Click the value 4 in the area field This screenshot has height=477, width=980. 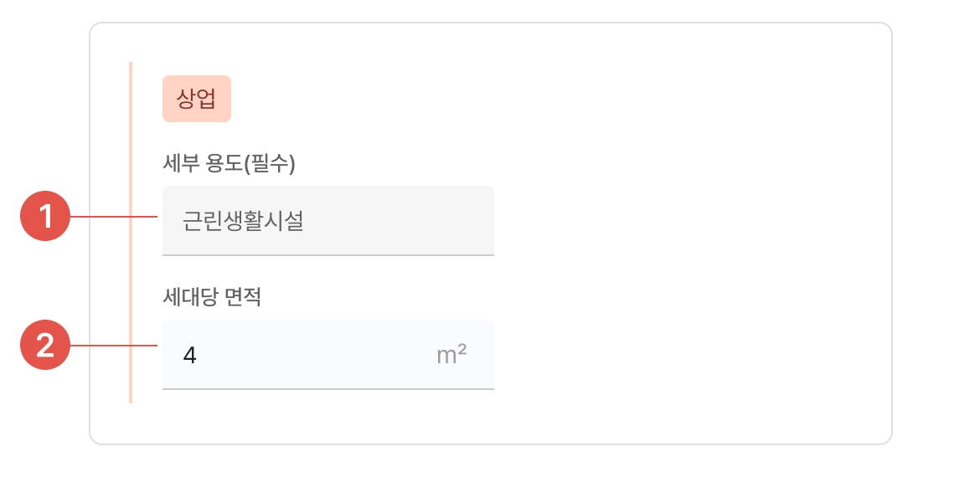point(189,356)
